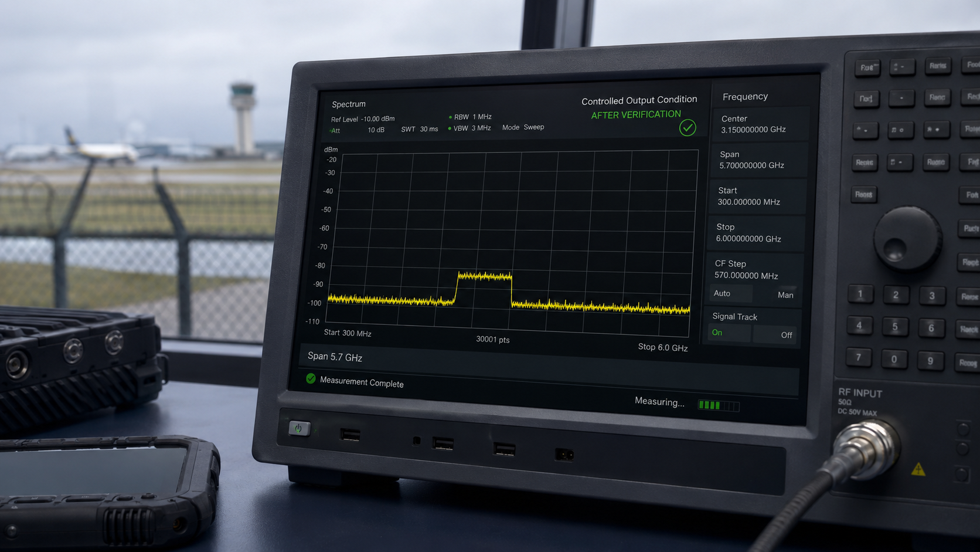The width and height of the screenshot is (980, 552).
Task: Select the third USB port on front panel
Action: coord(504,449)
